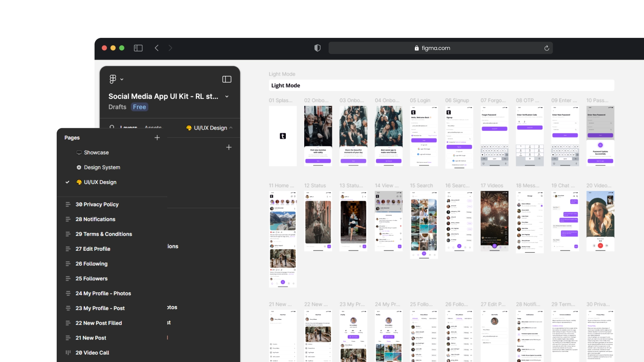
Task: Click frame icon beside 22 New Post Filled
Action: tap(68, 323)
